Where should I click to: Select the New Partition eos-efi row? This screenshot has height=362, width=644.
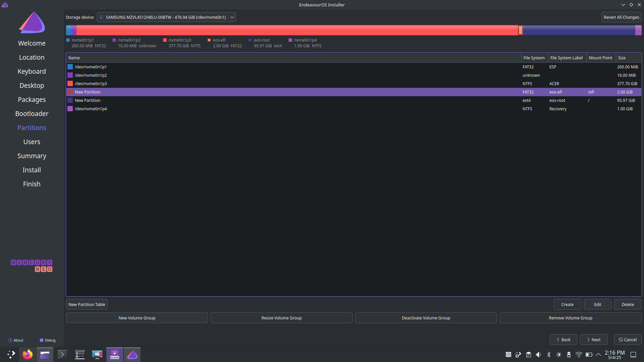coord(354,92)
